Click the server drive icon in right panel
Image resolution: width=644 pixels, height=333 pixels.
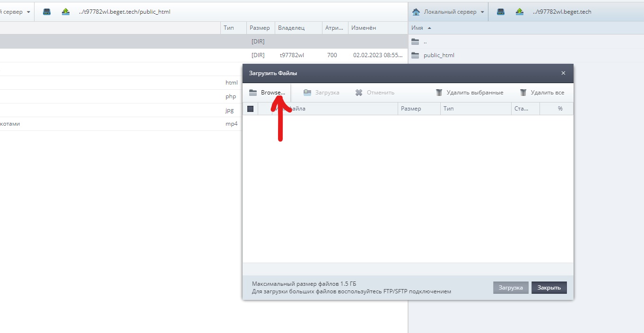[501, 12]
